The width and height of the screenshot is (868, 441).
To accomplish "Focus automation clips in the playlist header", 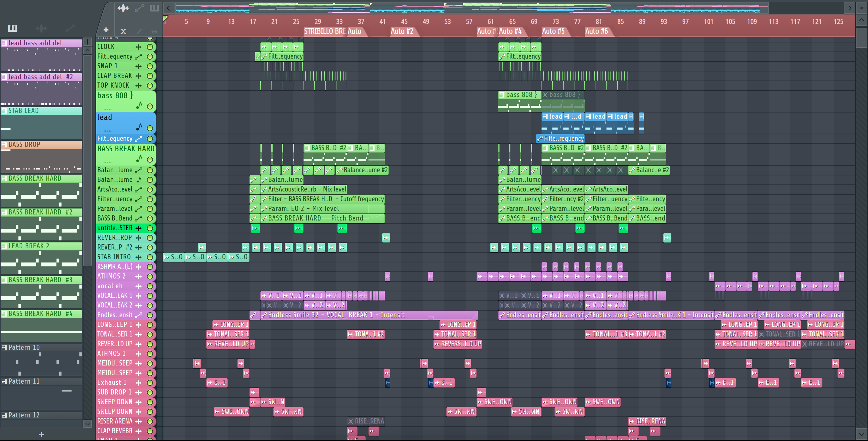I will 140,8.
